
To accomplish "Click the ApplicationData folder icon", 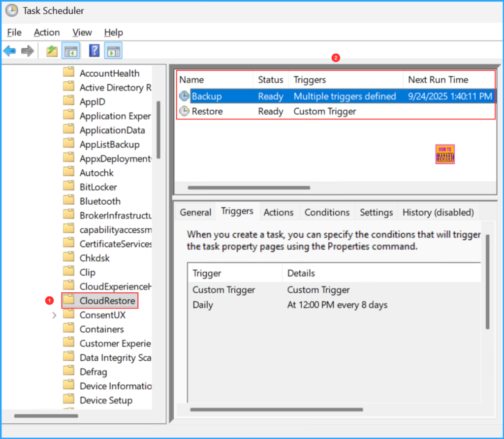I will [69, 128].
